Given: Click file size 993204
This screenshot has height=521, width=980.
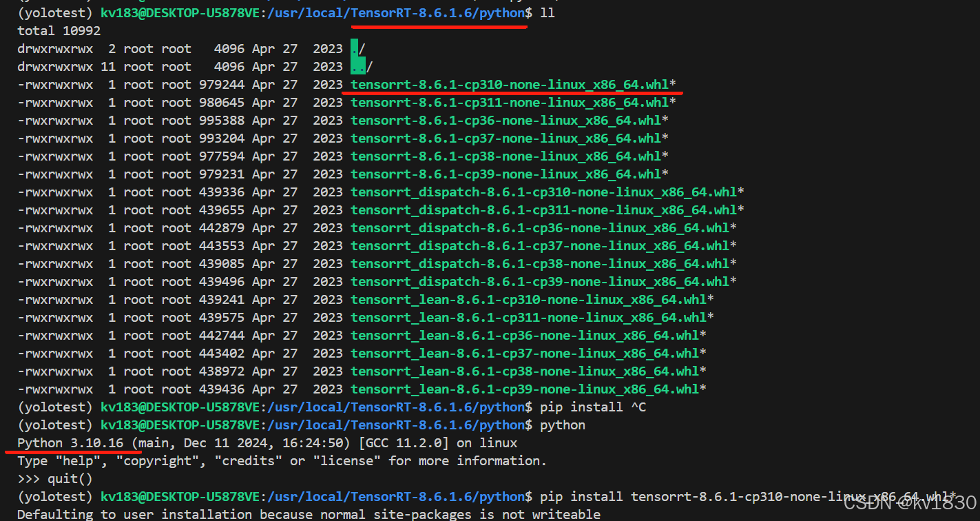Looking at the screenshot, I should (x=222, y=139).
